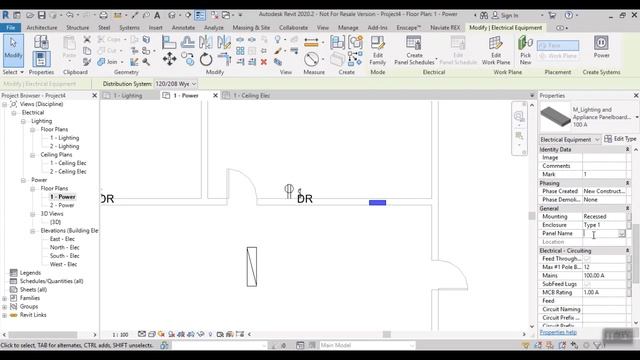Collapse the Power node in project browser
The height and width of the screenshot is (360, 640).
pos(23,180)
